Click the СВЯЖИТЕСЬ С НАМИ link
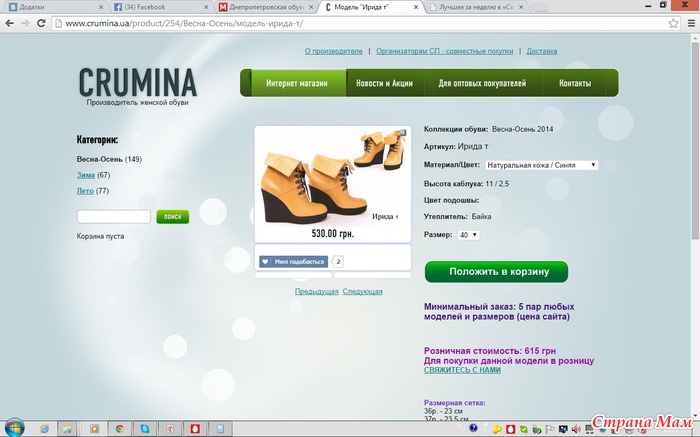Image resolution: width=700 pixels, height=437 pixels. (x=462, y=370)
